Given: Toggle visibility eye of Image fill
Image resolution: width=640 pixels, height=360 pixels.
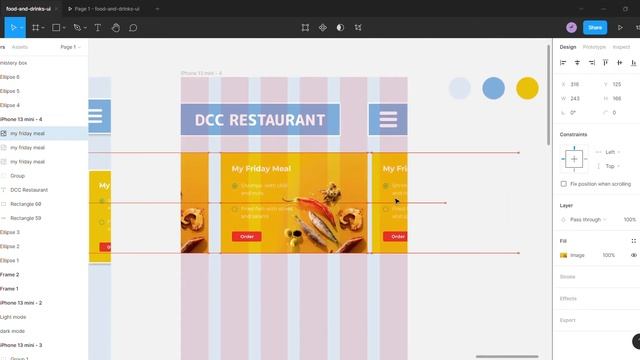Looking at the screenshot, I should [x=633, y=255].
